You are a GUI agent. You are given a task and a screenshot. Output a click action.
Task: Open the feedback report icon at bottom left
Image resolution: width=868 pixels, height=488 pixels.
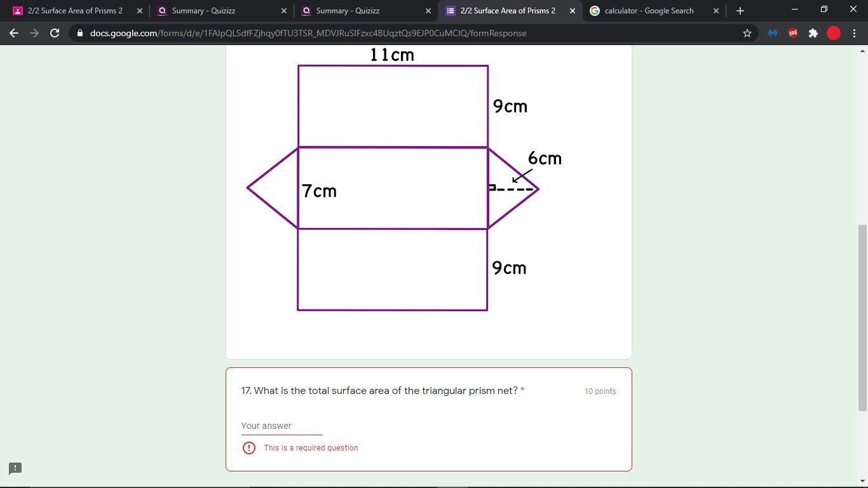point(15,468)
